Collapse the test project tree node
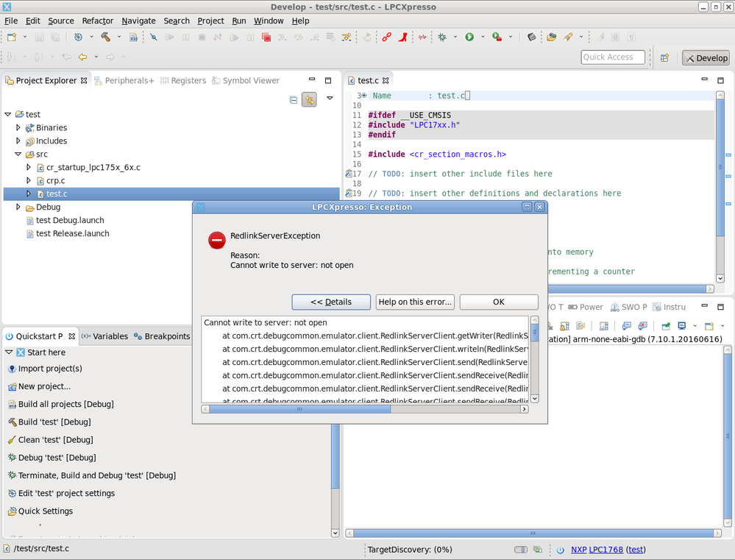The width and height of the screenshot is (735, 560). coord(7,114)
